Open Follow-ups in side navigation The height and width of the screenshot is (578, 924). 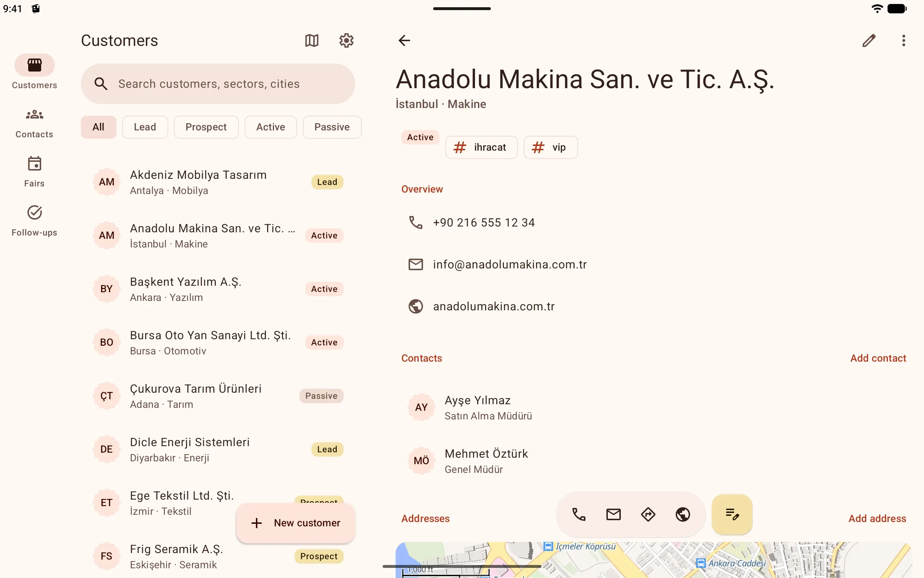click(34, 221)
